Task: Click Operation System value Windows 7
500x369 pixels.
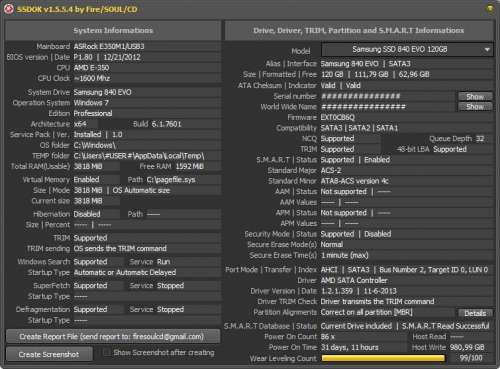Action: pos(91,103)
